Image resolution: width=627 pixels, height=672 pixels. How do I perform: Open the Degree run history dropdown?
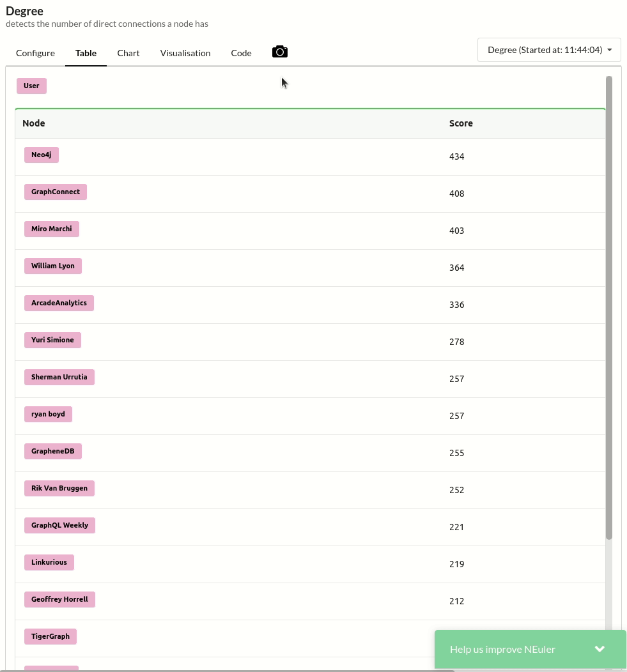(x=548, y=49)
